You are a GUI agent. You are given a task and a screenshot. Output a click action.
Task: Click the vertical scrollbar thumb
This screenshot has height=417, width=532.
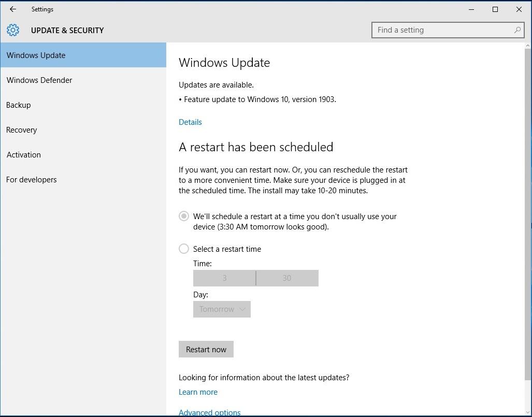point(528,214)
